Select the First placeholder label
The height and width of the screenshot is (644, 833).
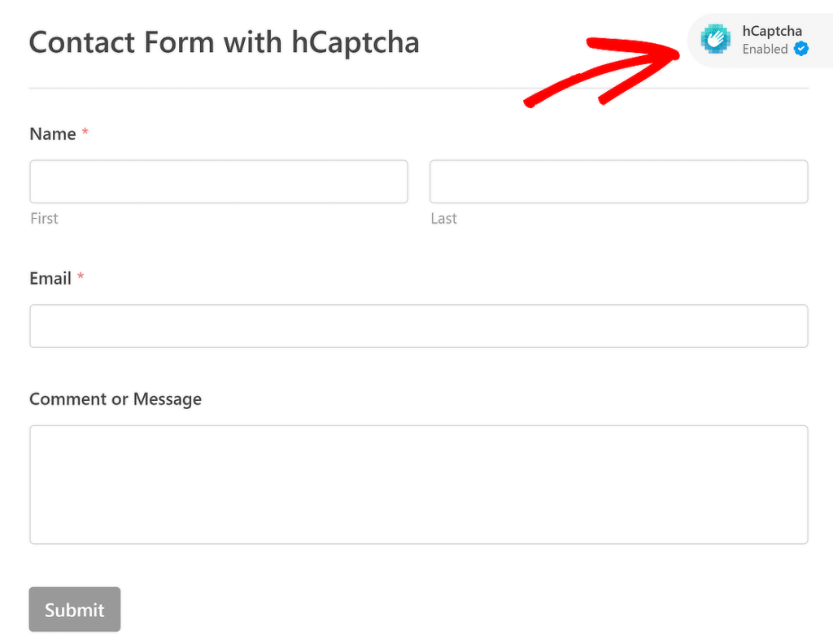pos(44,218)
